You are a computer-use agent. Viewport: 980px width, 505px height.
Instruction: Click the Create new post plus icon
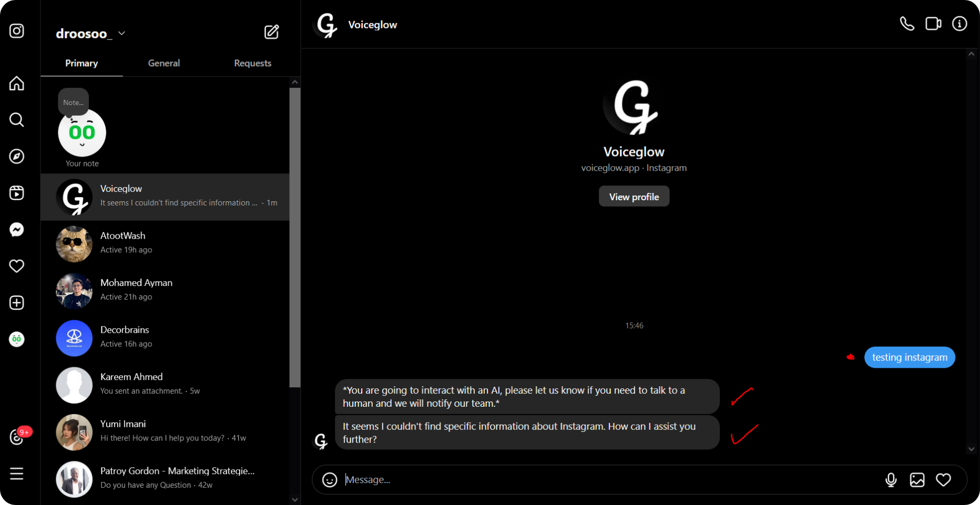pos(17,303)
